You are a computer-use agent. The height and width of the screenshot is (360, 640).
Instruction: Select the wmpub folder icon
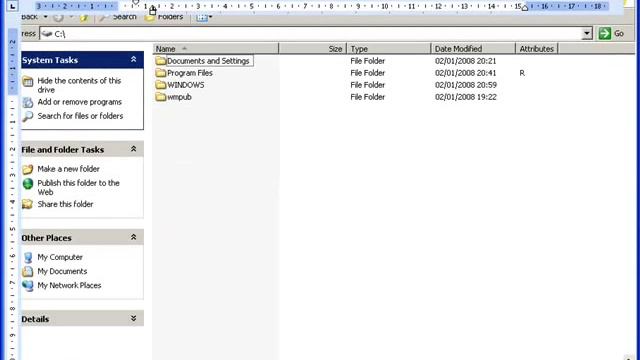160,97
